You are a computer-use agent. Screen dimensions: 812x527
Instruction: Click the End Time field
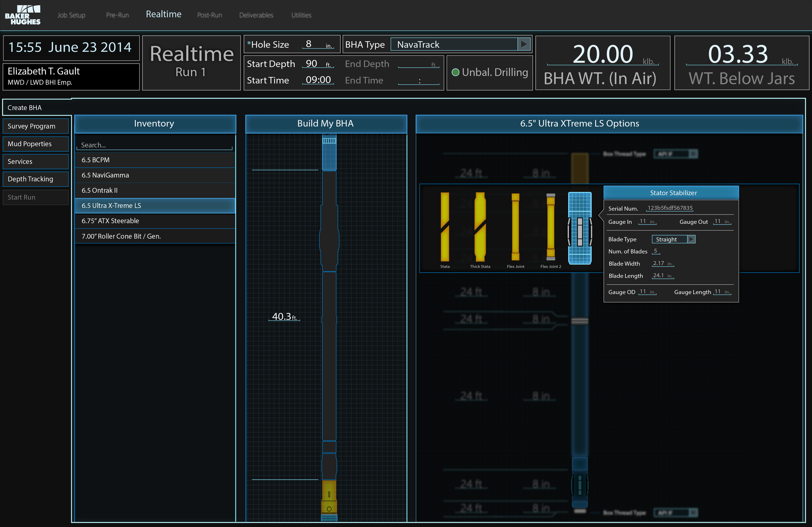419,80
